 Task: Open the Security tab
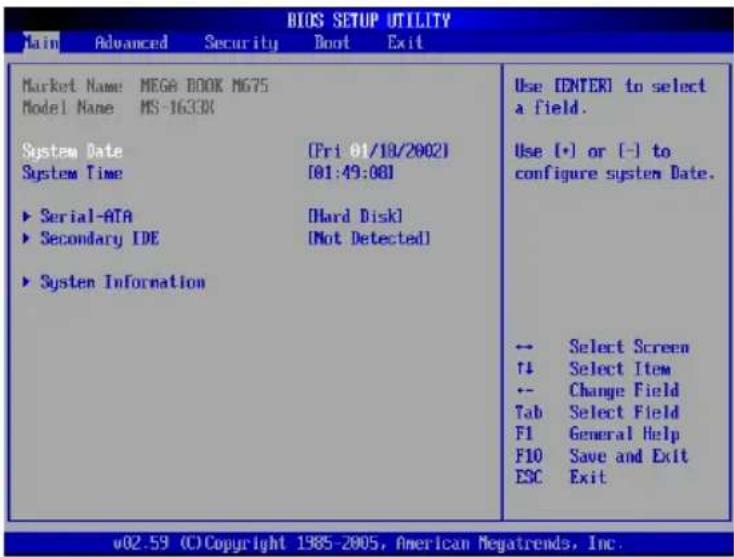[241, 43]
